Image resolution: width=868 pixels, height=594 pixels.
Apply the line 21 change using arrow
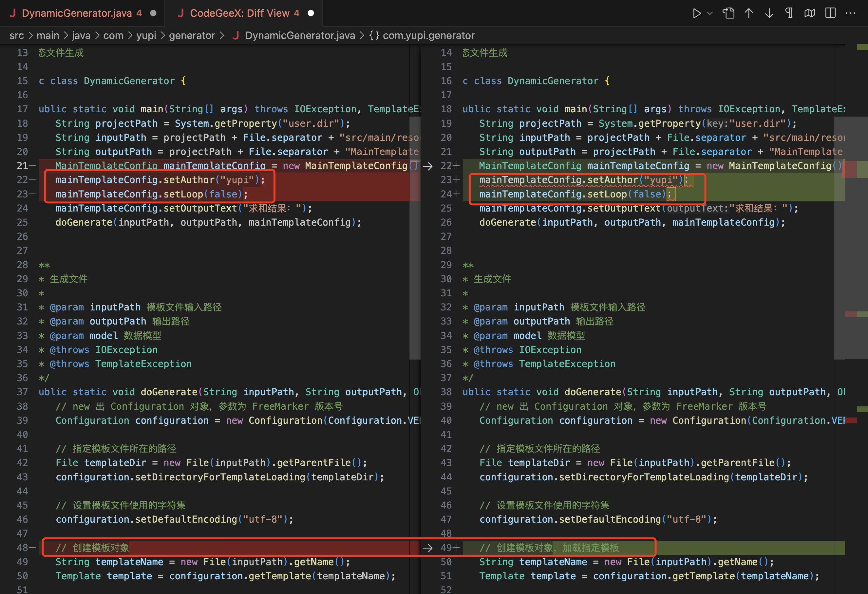[x=428, y=166]
